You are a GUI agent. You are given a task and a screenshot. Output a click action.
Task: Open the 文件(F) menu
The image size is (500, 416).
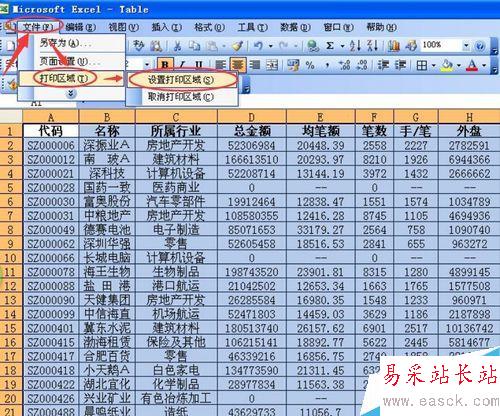pos(38,27)
